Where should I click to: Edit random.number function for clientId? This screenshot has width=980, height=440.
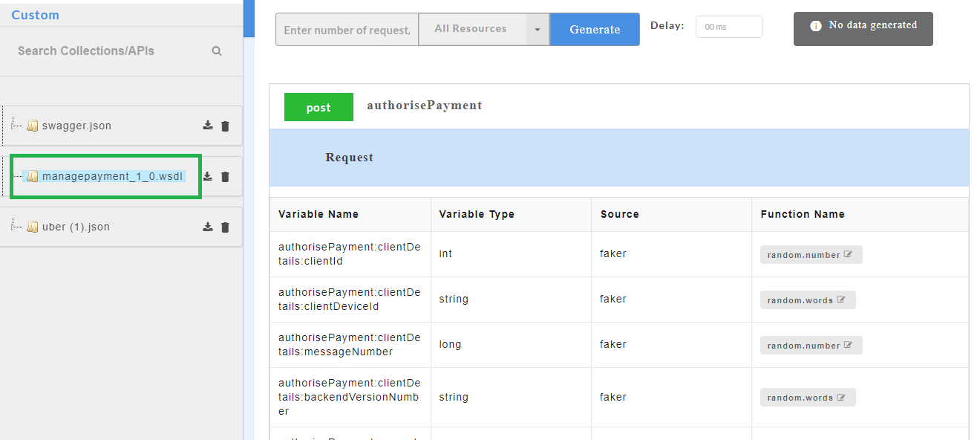[x=848, y=255]
